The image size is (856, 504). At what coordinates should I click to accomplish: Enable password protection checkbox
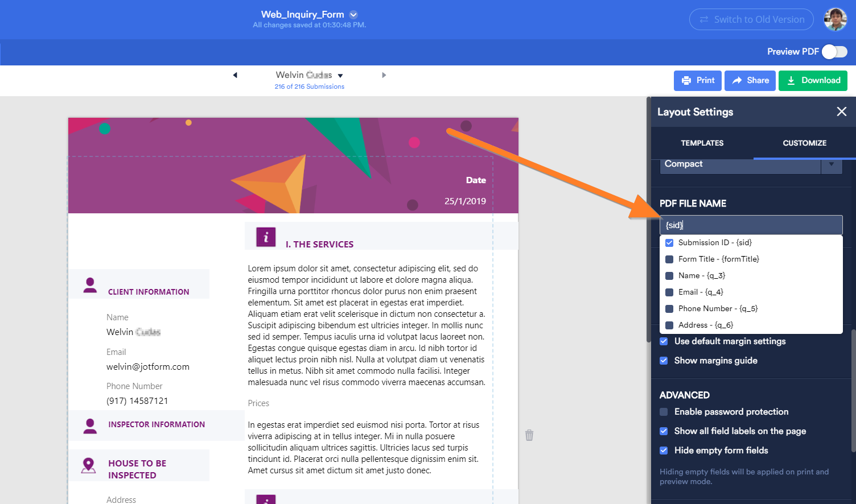[664, 412]
